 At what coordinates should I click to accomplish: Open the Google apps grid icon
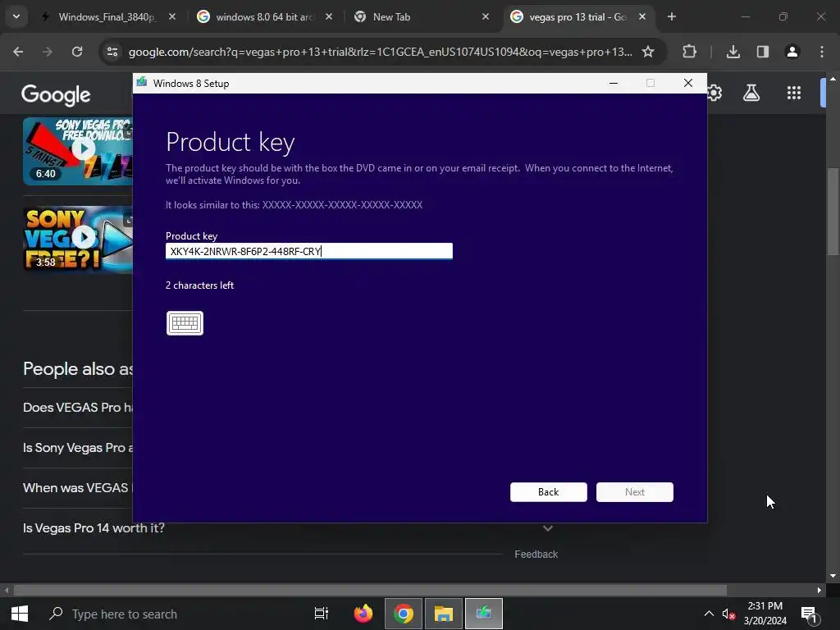pos(794,94)
